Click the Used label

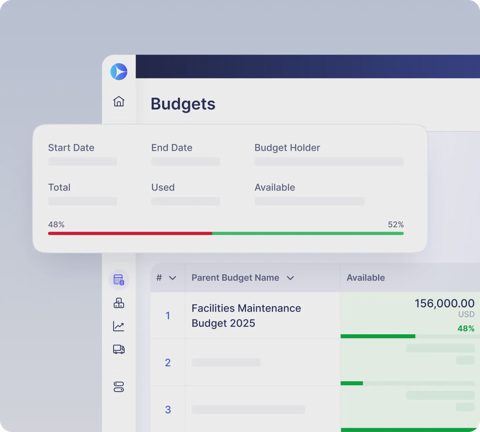pyautogui.click(x=163, y=187)
